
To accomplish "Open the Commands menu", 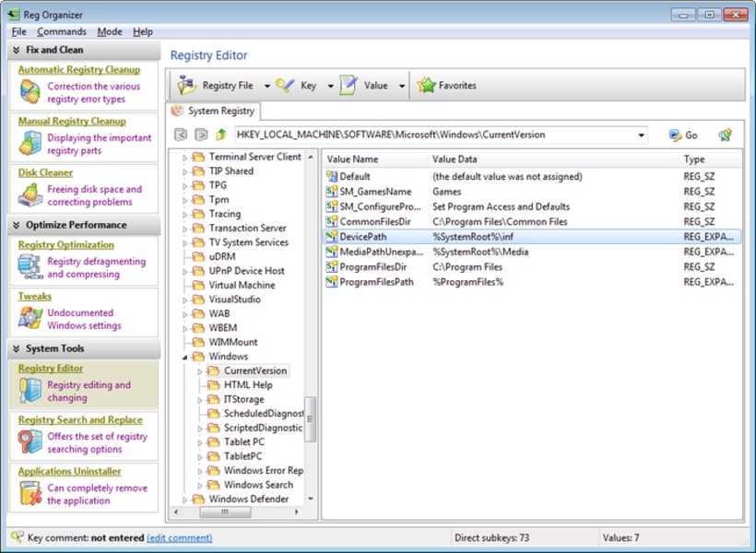I will tap(61, 30).
